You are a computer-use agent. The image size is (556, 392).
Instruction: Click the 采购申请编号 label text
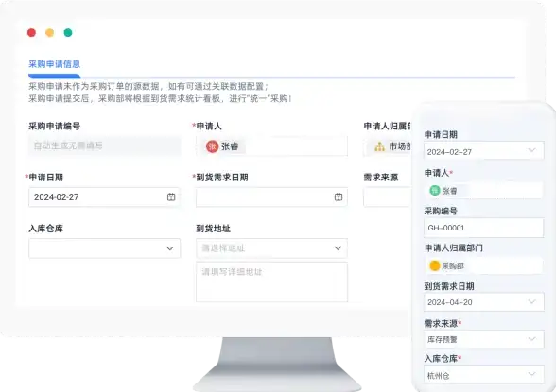[54, 126]
